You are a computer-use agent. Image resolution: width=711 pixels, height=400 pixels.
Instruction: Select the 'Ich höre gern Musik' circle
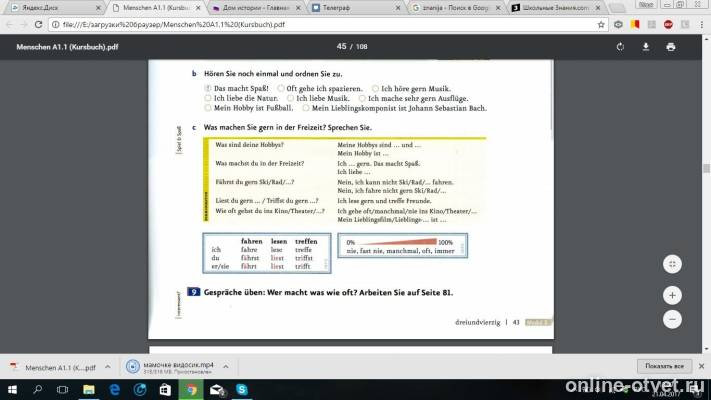375,88
